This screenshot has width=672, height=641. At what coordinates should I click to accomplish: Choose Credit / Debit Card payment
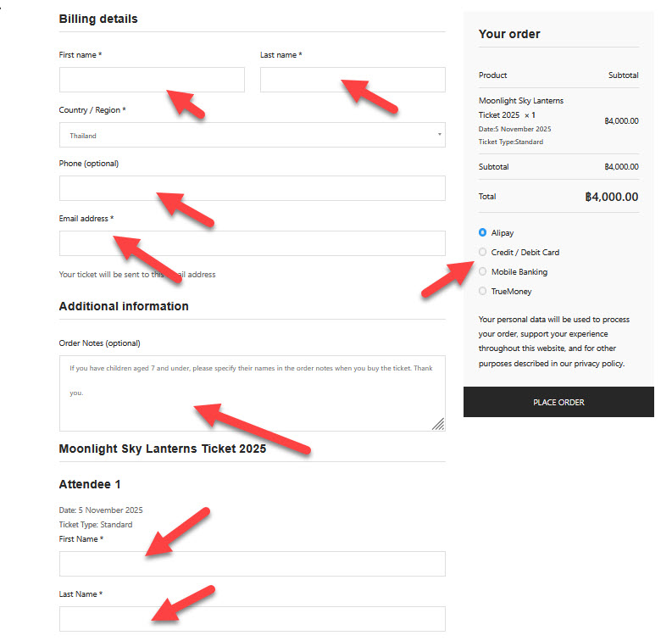click(483, 252)
